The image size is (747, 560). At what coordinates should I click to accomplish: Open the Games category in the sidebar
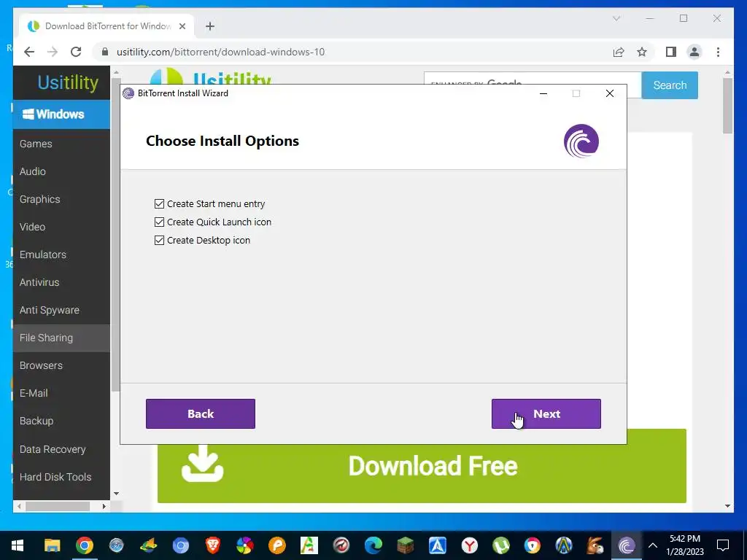36,144
